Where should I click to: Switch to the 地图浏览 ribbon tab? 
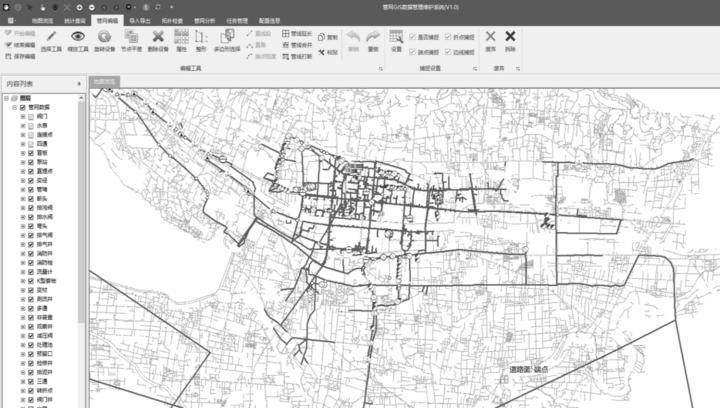pyautogui.click(x=42, y=21)
